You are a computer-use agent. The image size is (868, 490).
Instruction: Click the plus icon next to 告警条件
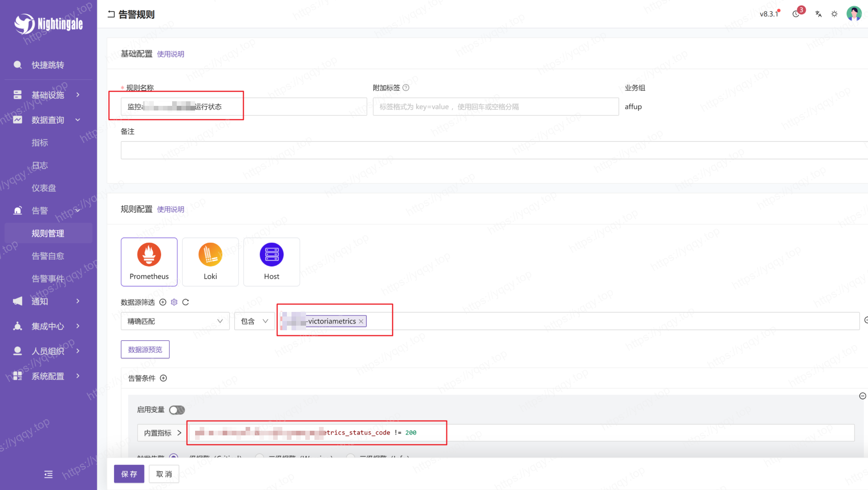pyautogui.click(x=163, y=378)
